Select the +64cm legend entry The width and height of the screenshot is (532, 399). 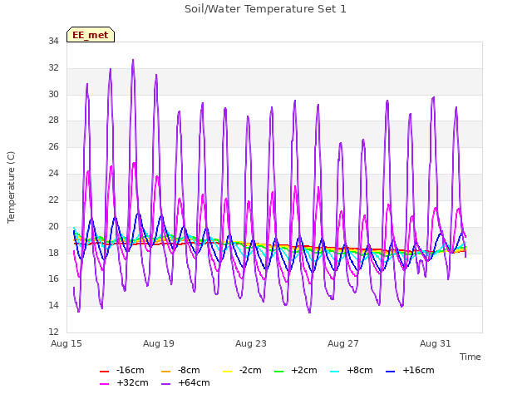coord(185,382)
